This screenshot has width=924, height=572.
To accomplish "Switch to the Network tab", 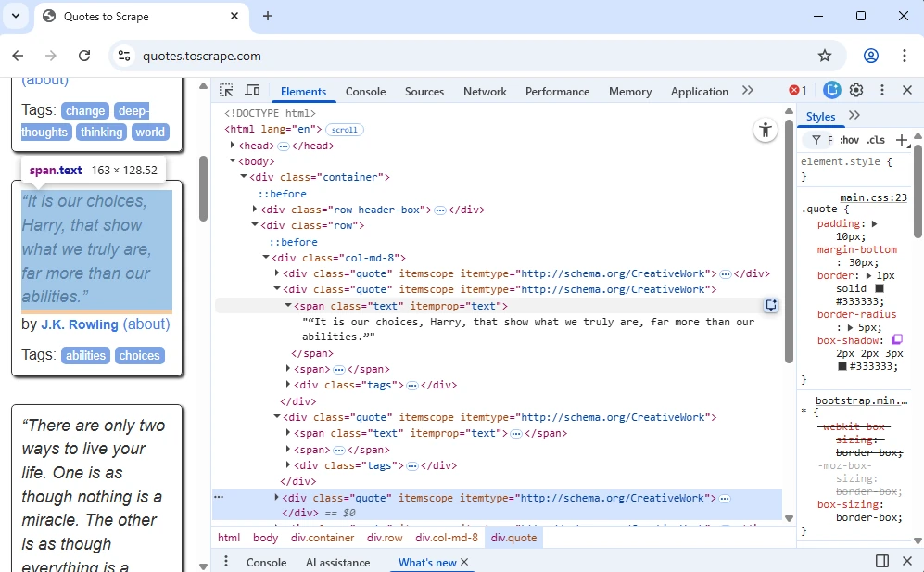I will 485,92.
